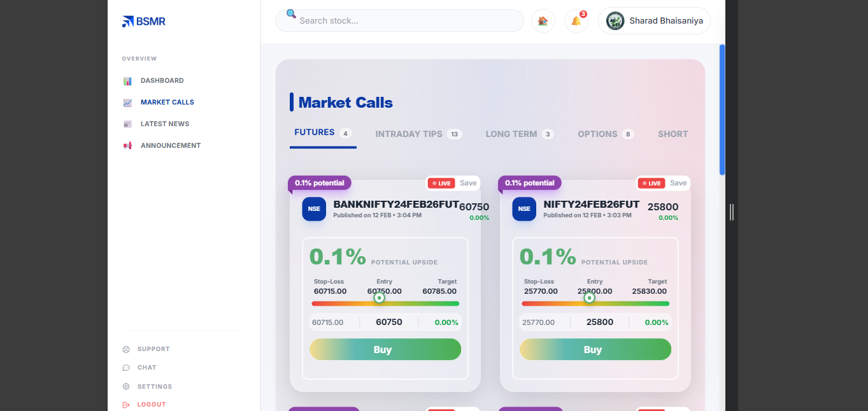Click the Announcement megaphone icon
The image size is (868, 411).
coord(127,146)
